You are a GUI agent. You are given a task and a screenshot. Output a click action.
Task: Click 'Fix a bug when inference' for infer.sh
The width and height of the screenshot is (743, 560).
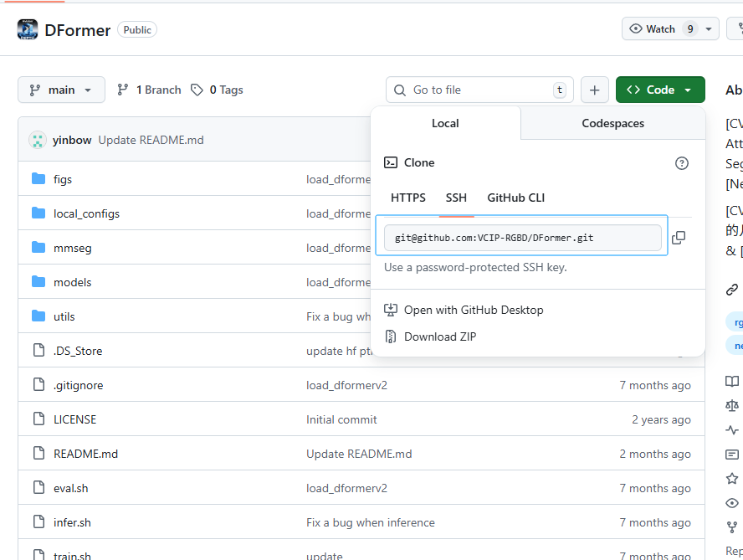(x=371, y=522)
